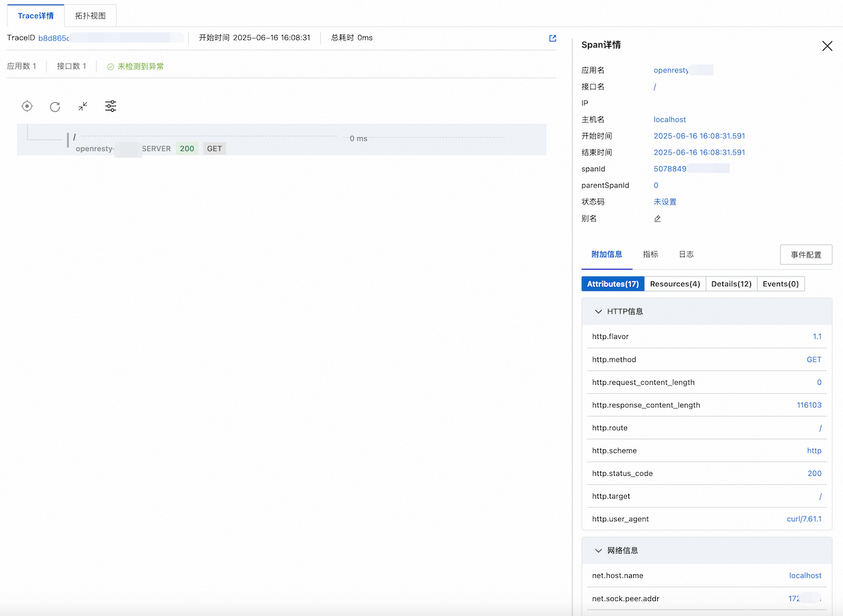The image size is (843, 616).
Task: Select the Attributes(17) segment
Action: point(613,284)
